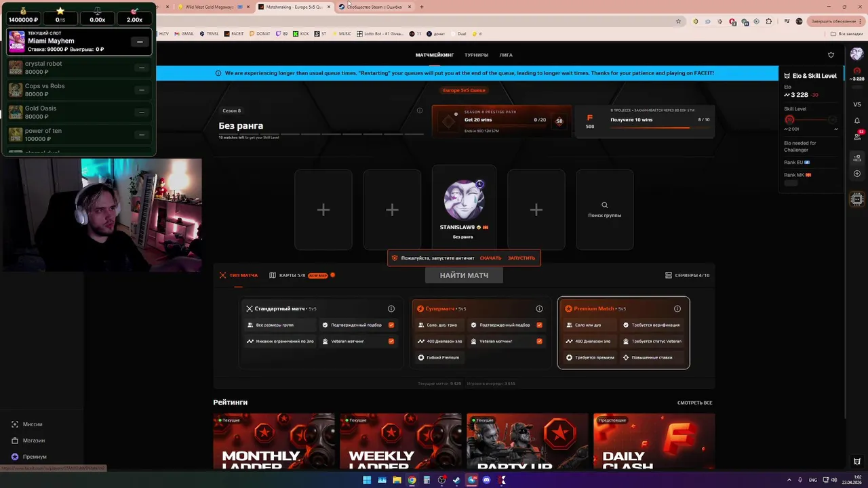
Task: Open the VS icon in right sidebar
Action: 857,104
